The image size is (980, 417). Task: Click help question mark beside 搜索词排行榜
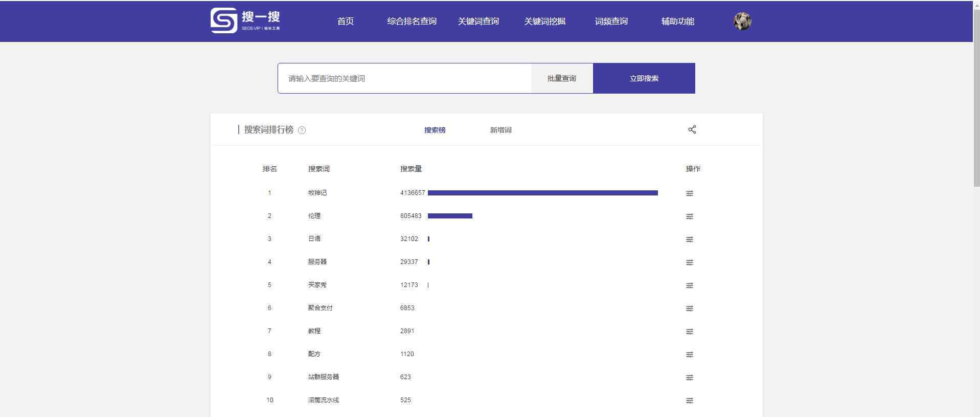(x=302, y=130)
